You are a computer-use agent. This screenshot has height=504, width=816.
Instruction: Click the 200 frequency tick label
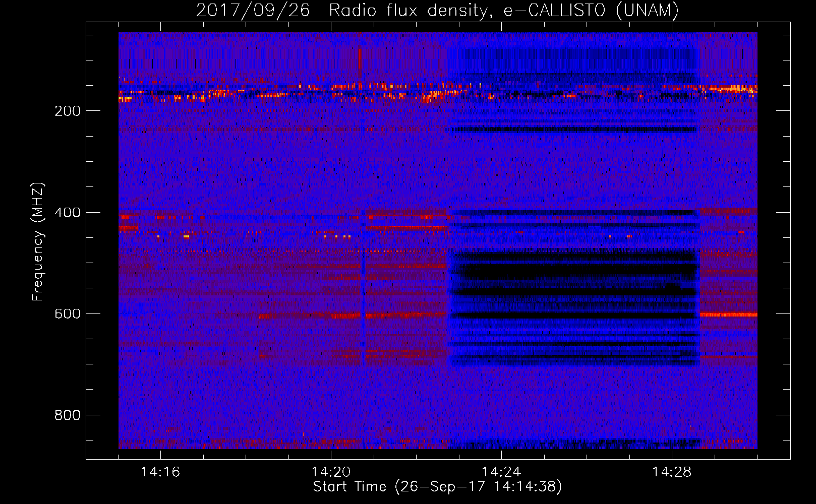(68, 111)
